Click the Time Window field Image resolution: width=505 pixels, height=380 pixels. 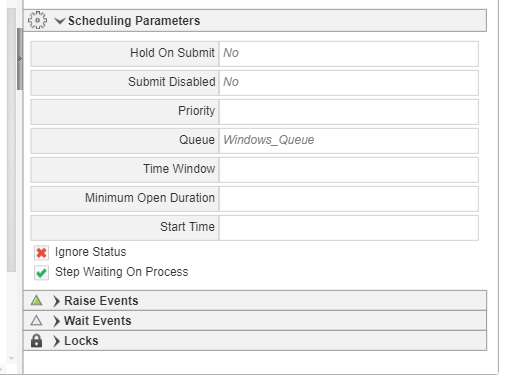click(349, 169)
